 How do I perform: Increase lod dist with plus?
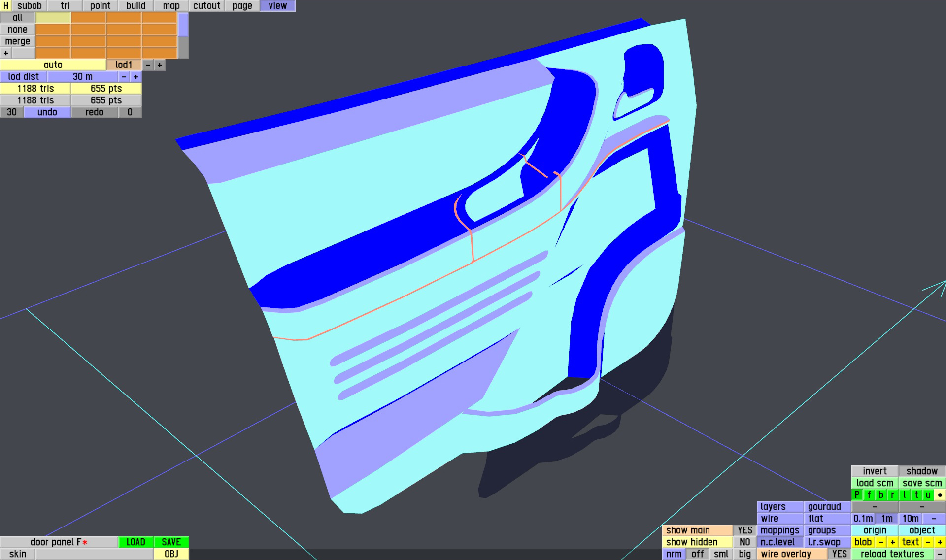pyautogui.click(x=136, y=77)
